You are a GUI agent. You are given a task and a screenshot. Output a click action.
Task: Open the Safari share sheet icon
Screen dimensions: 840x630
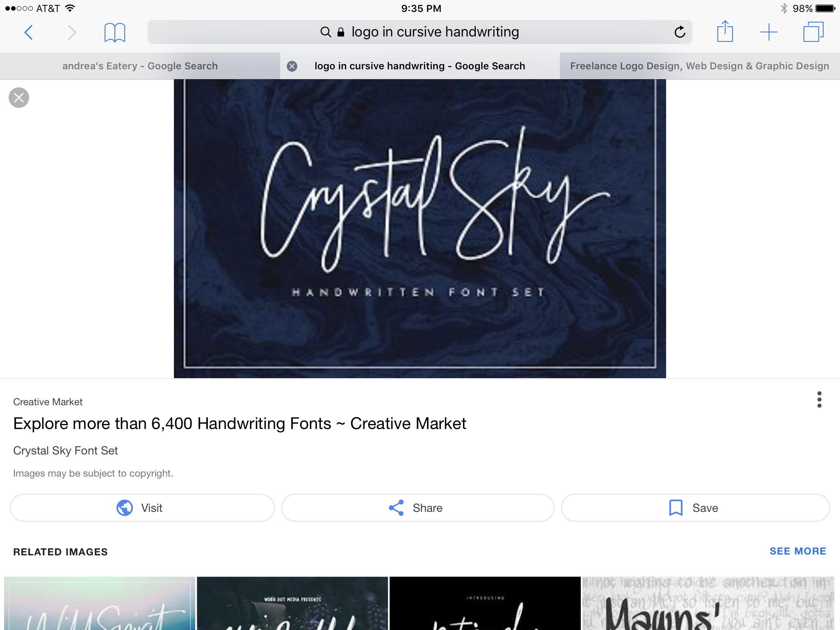click(725, 31)
